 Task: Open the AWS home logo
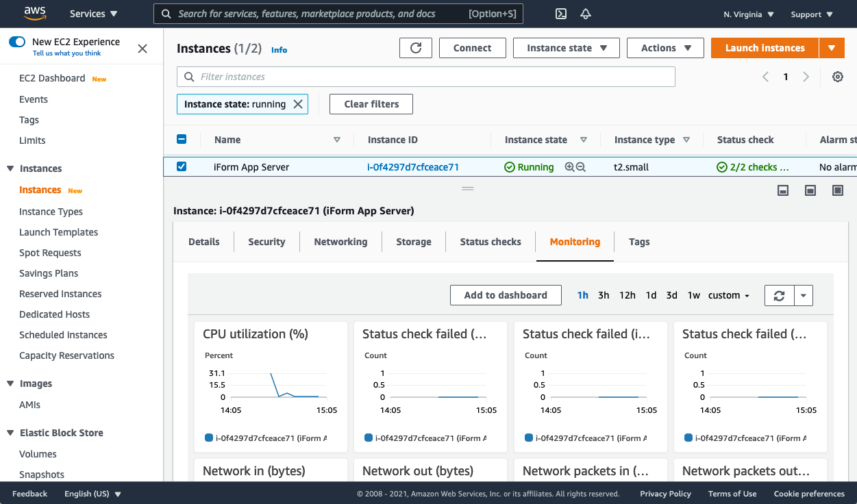[x=34, y=13]
